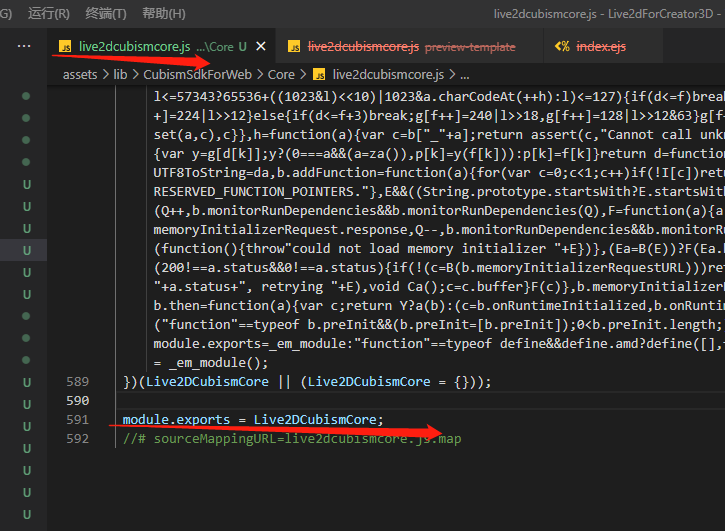Viewport: 725px width, 531px height.
Task: Select the highlighted 'U' untracked row in sidebar
Action: [x=24, y=250]
